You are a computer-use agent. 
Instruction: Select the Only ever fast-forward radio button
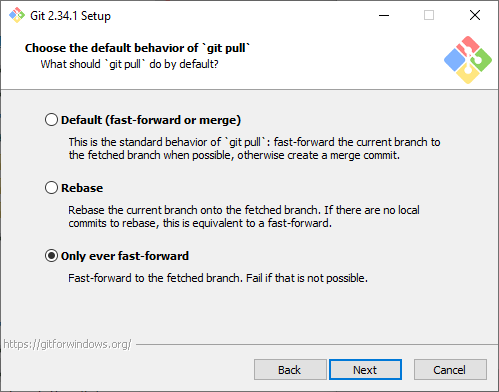51,256
